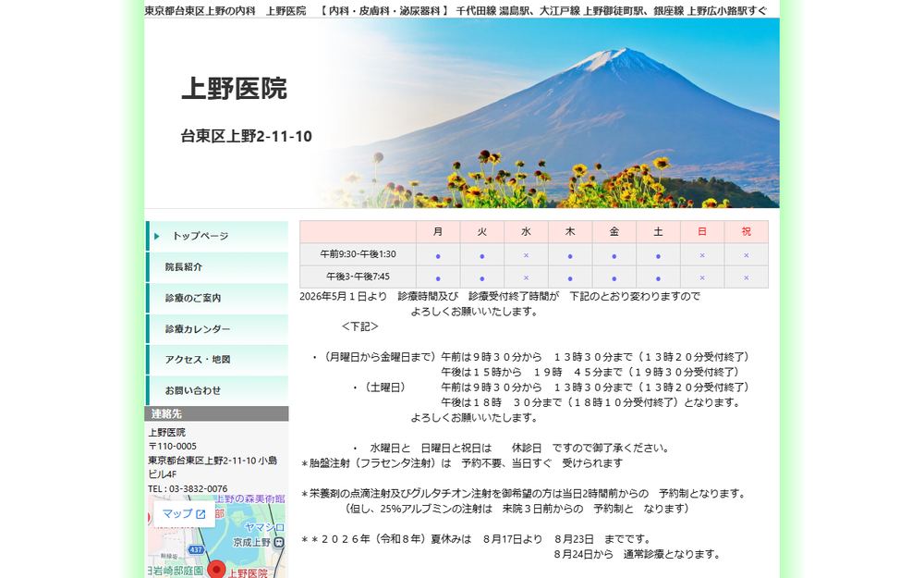Screen dimensions: 924x578
Task: Click the 胎盤注射（プラセンタ注射） notice line
Action: click(x=461, y=463)
